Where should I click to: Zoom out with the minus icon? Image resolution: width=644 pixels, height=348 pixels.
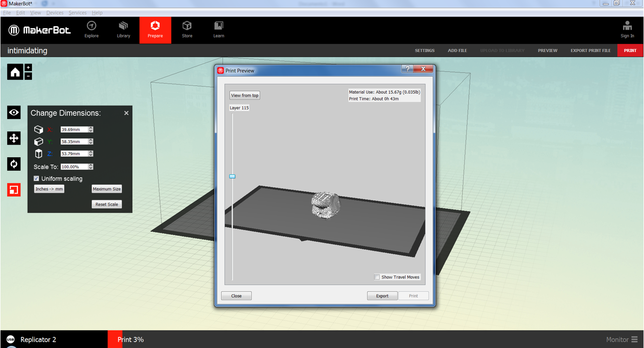coord(28,76)
